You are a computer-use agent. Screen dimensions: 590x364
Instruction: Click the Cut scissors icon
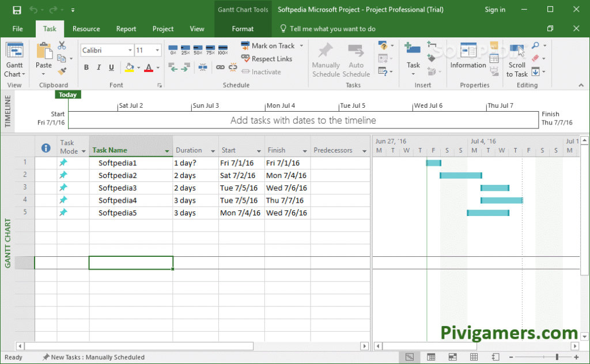pyautogui.click(x=62, y=45)
